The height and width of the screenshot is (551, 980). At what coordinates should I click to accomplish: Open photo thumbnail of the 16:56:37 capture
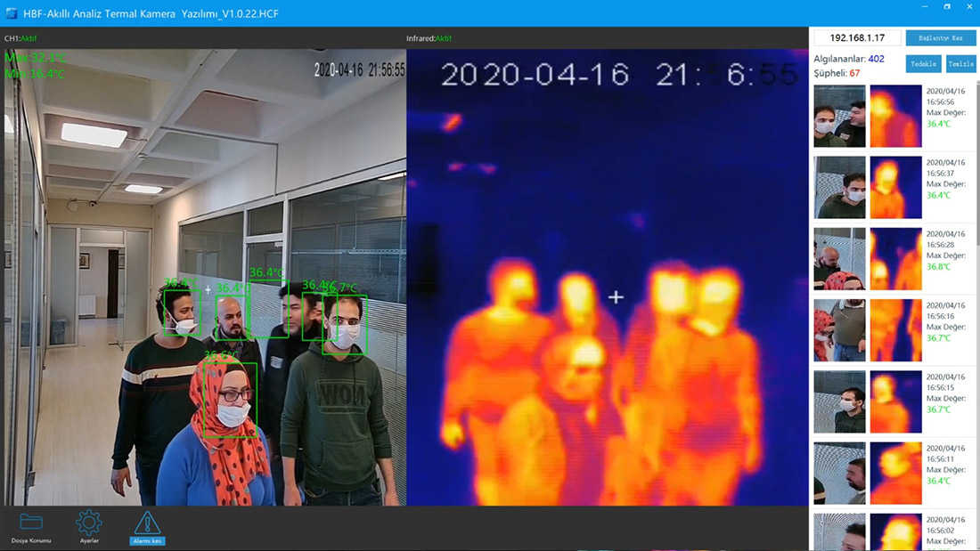pyautogui.click(x=839, y=188)
